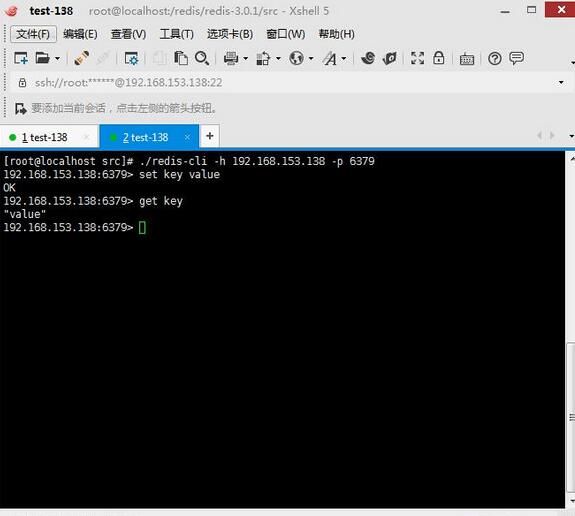Image resolution: width=575 pixels, height=516 pixels.
Task: Open the 编辑(E) menu
Action: tap(80, 34)
